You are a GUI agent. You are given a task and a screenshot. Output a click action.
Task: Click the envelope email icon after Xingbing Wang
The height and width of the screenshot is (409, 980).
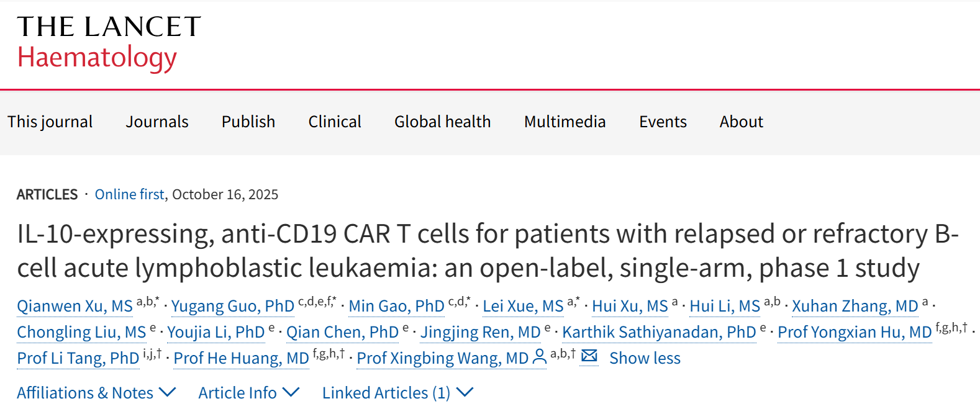(x=589, y=356)
